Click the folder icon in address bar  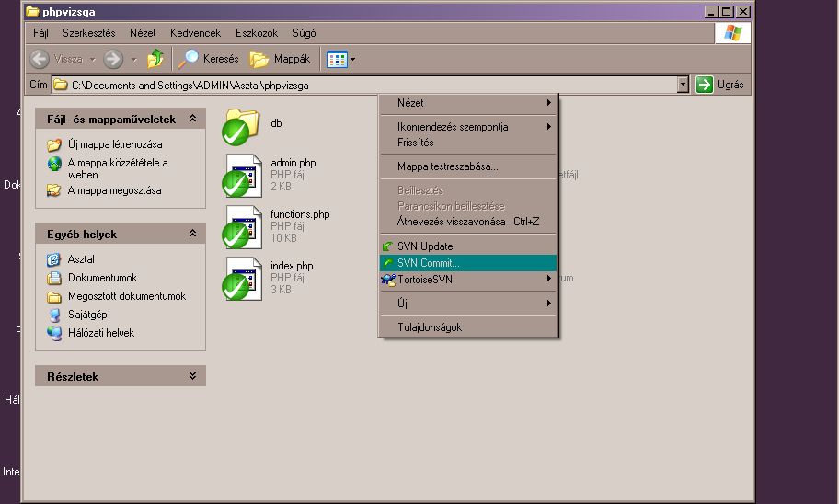tap(61, 85)
